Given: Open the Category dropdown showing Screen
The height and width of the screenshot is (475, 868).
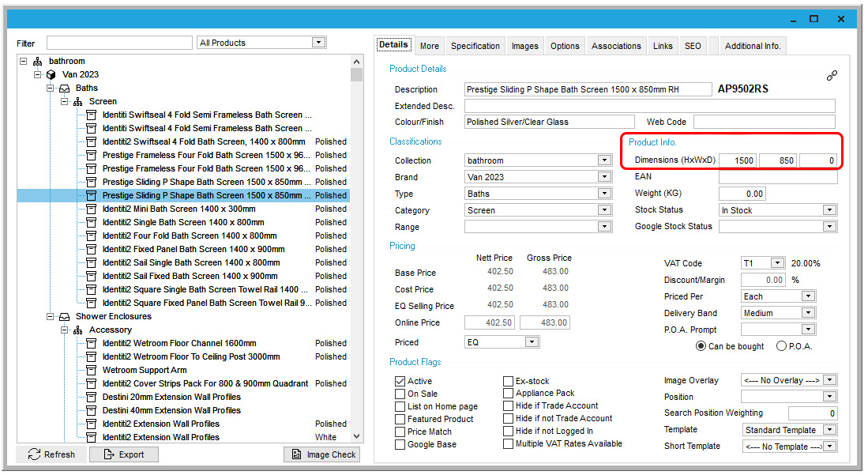Looking at the screenshot, I should coord(604,210).
